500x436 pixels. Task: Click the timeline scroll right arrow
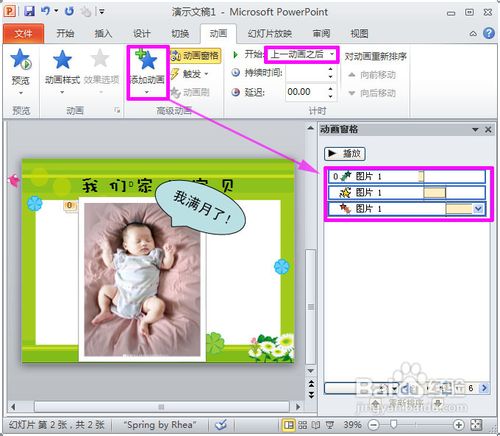(x=484, y=388)
